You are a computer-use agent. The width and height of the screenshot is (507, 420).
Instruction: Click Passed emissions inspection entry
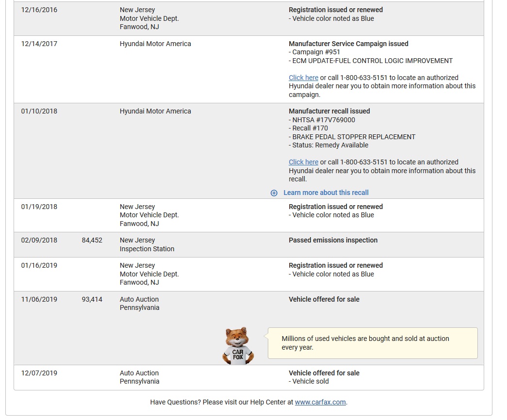coord(333,240)
